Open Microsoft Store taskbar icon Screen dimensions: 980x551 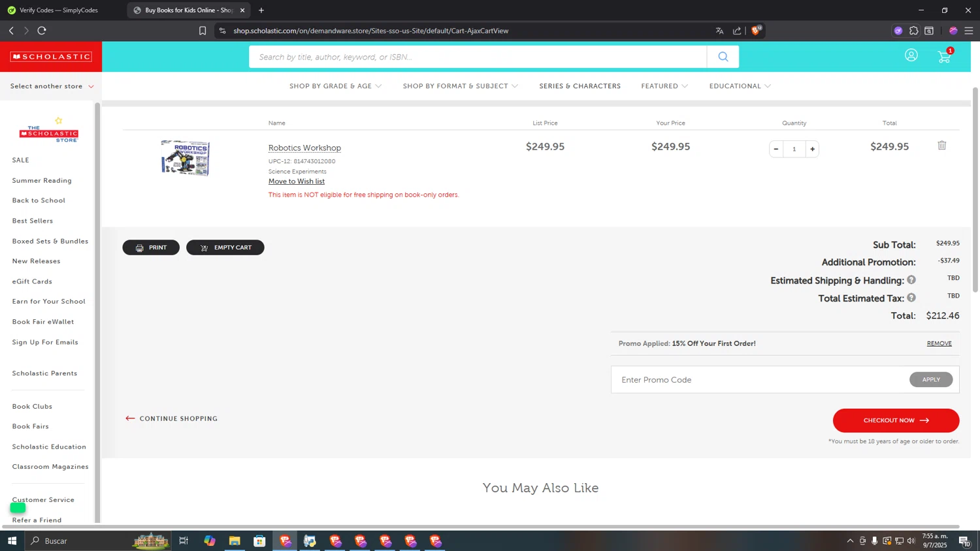(259, 541)
